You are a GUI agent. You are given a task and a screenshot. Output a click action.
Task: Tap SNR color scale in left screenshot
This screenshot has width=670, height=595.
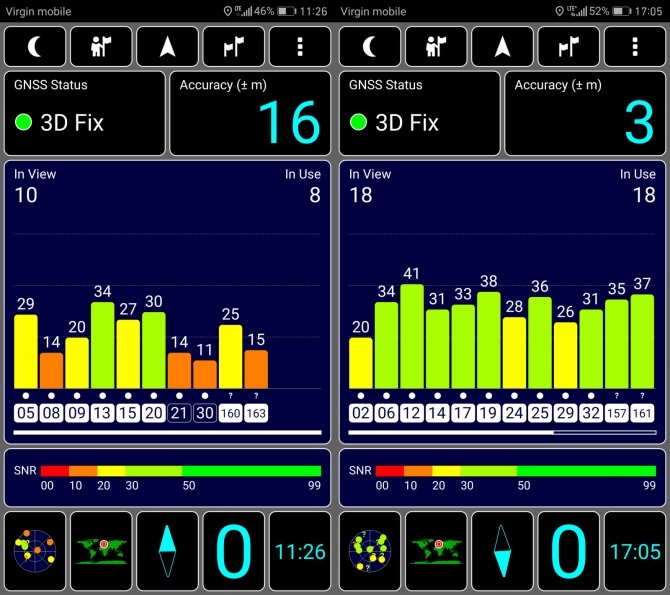[x=181, y=471]
